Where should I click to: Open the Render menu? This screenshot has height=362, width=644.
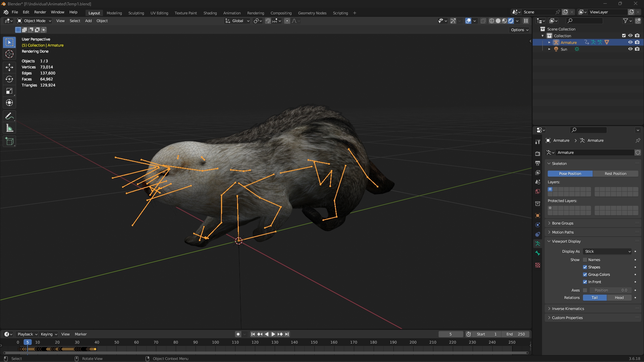coord(40,12)
